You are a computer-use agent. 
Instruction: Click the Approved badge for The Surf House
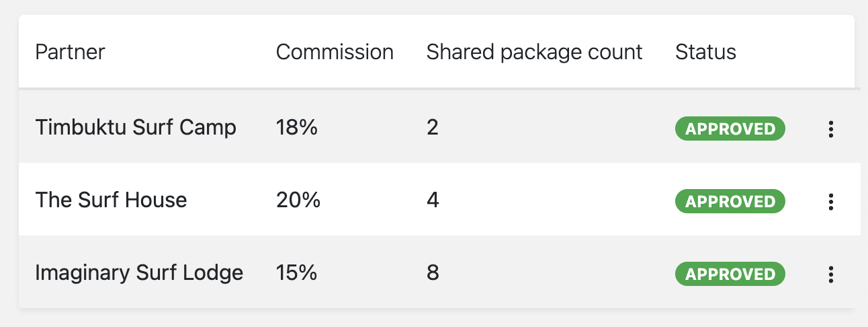[x=730, y=201]
